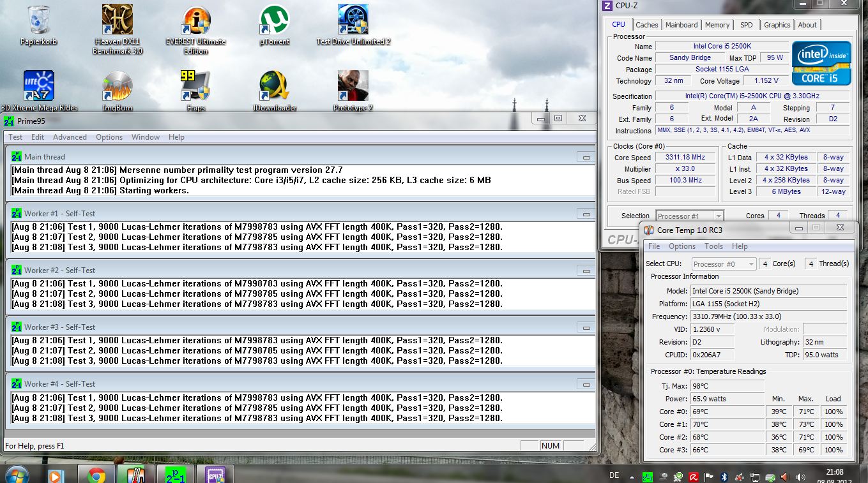Show hidden tray icons arrow

(632, 477)
